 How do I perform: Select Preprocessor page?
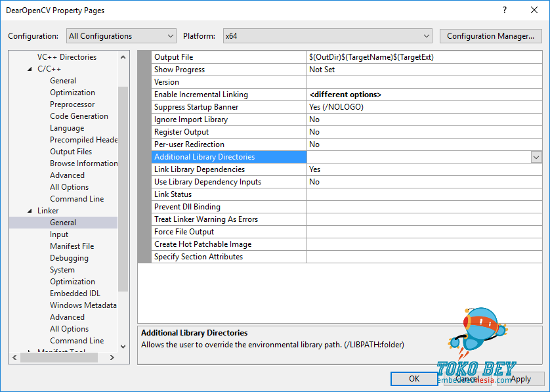click(72, 104)
